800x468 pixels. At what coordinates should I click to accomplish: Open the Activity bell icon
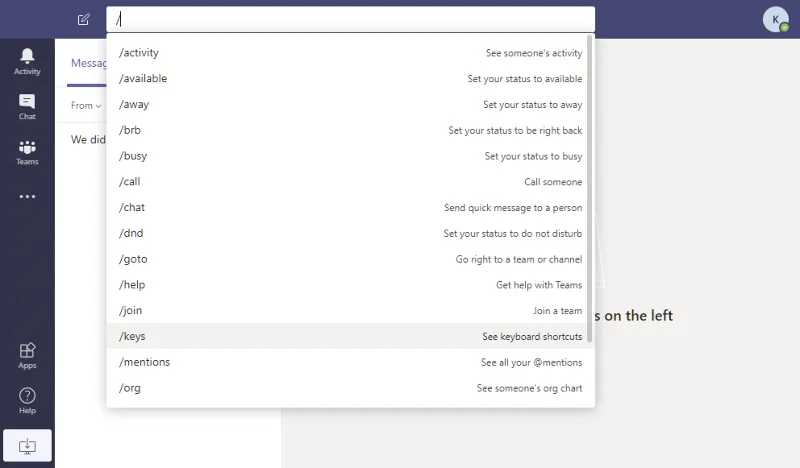click(27, 62)
